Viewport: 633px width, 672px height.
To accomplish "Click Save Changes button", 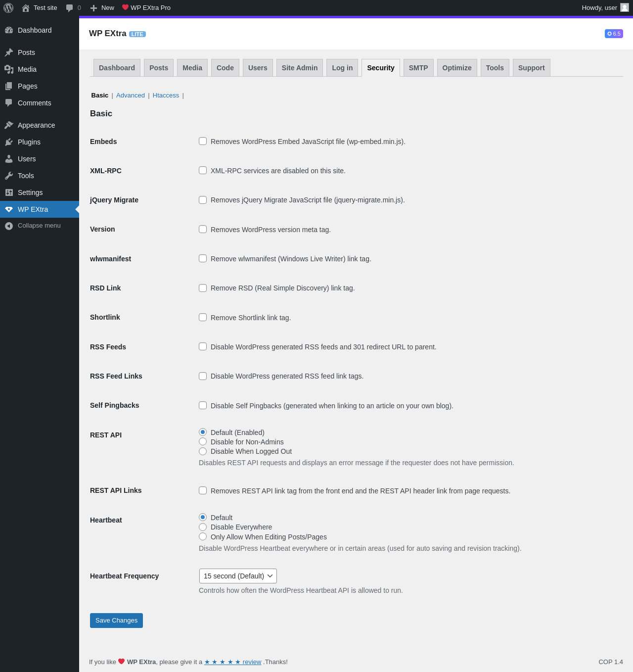I will click(116, 621).
